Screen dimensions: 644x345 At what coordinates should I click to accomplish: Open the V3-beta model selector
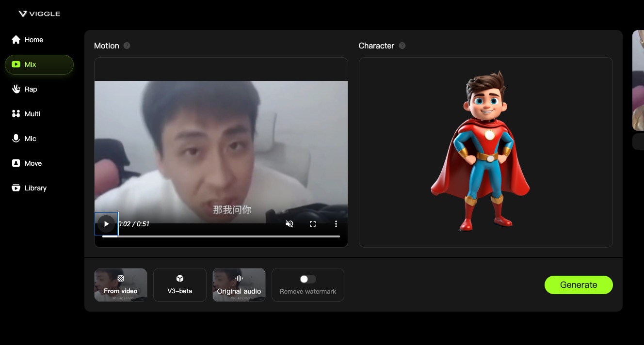(180, 285)
